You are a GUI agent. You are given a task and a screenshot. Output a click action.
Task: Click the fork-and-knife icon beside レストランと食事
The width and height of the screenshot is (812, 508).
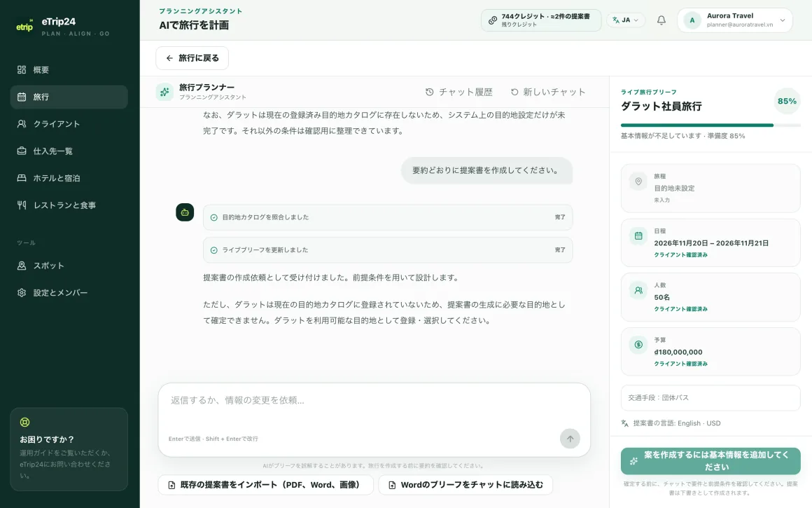(22, 205)
